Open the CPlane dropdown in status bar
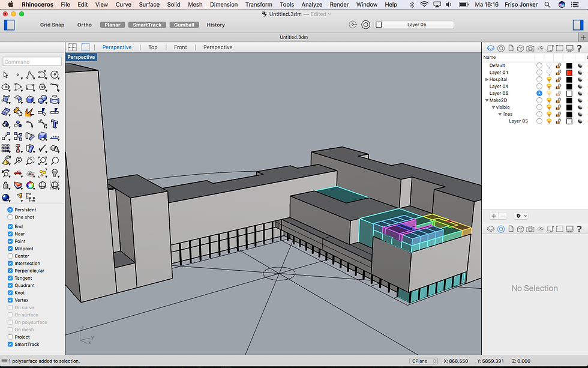Viewport: 588px width, 368px height. 424,361
